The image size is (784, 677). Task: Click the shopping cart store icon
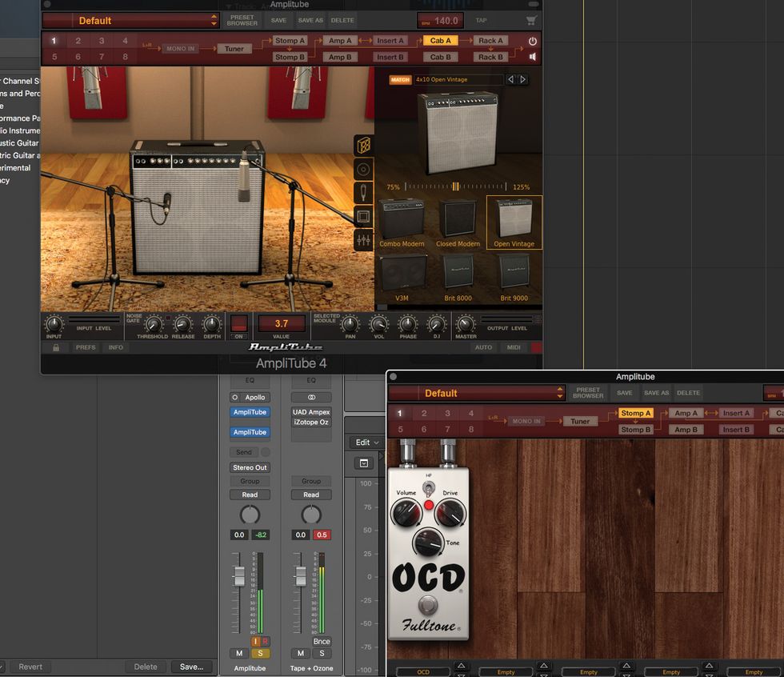pyautogui.click(x=531, y=21)
